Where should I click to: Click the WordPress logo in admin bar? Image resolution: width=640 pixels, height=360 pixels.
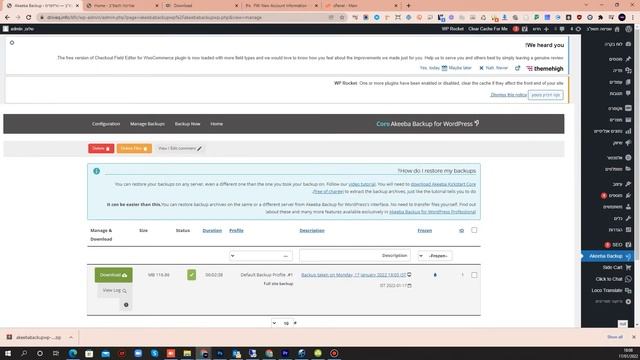(629, 29)
